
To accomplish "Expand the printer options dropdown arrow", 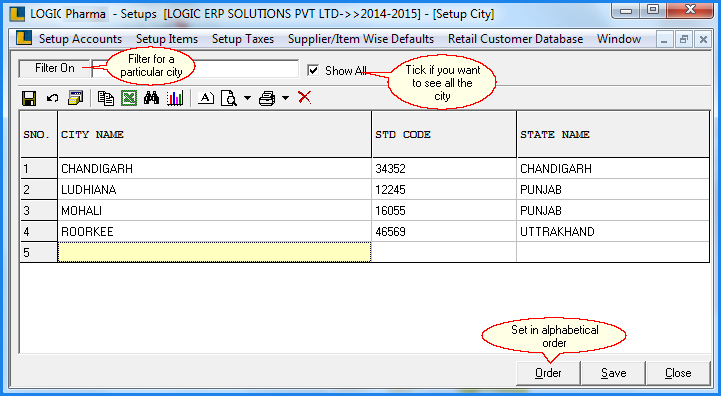I will pos(285,98).
